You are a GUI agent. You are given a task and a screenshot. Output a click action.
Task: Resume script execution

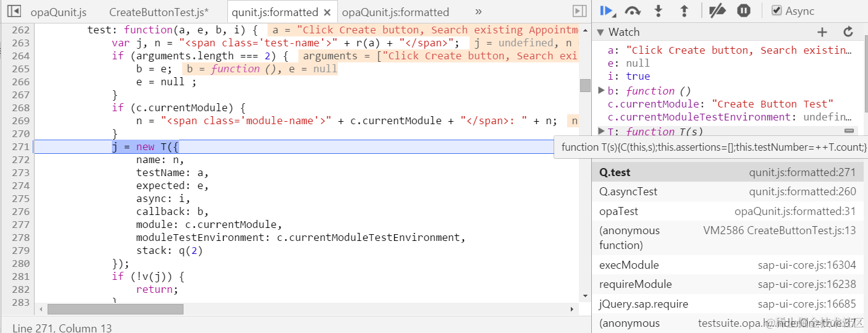[607, 11]
